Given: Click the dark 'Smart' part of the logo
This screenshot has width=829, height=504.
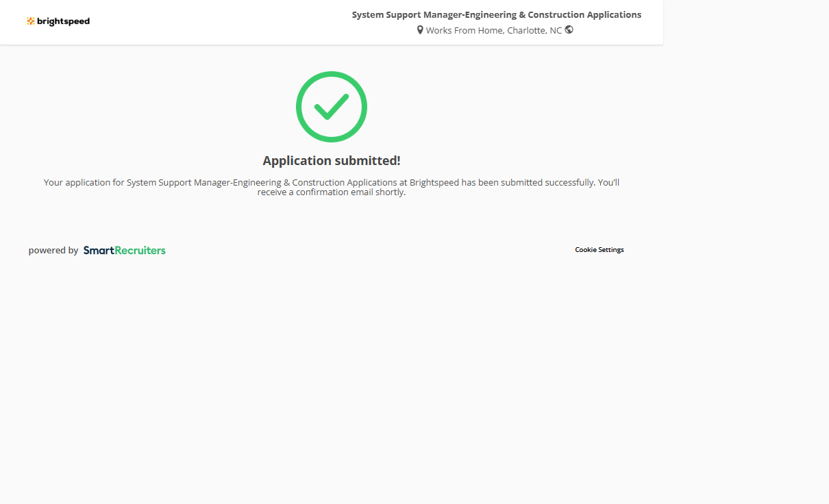Looking at the screenshot, I should pos(98,251).
